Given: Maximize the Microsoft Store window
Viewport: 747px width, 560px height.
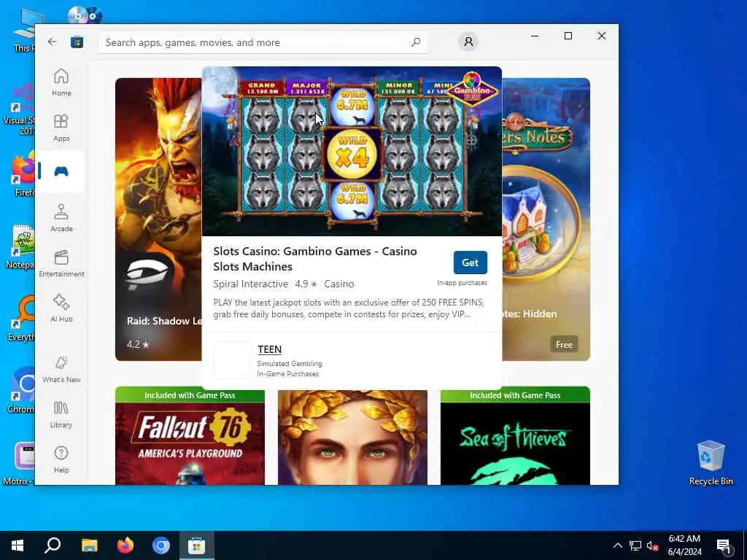Looking at the screenshot, I should point(568,36).
